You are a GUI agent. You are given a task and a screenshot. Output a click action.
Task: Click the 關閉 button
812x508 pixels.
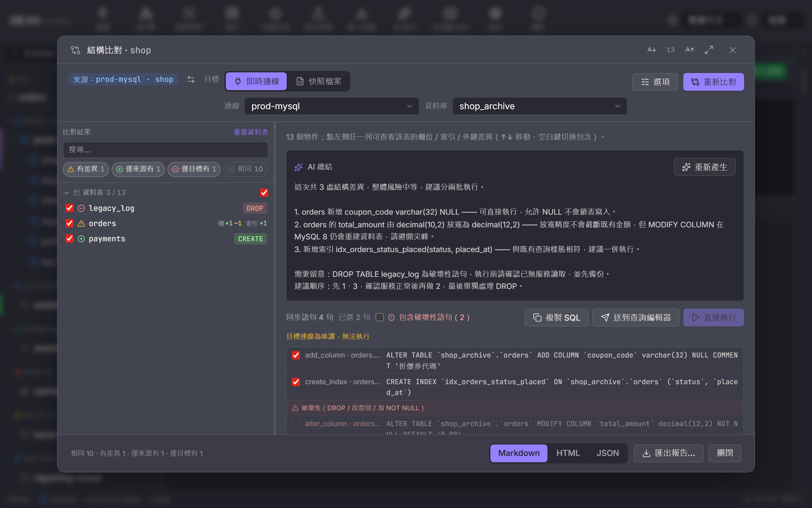point(725,453)
